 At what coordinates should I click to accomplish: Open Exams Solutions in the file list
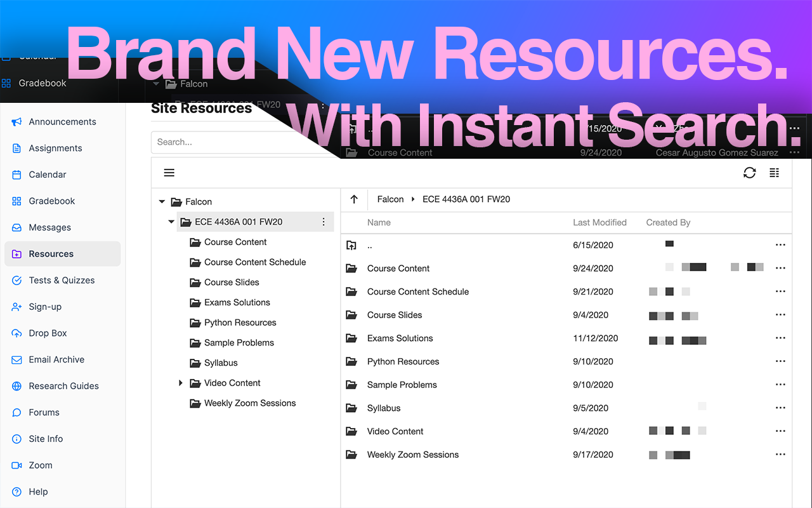[400, 338]
